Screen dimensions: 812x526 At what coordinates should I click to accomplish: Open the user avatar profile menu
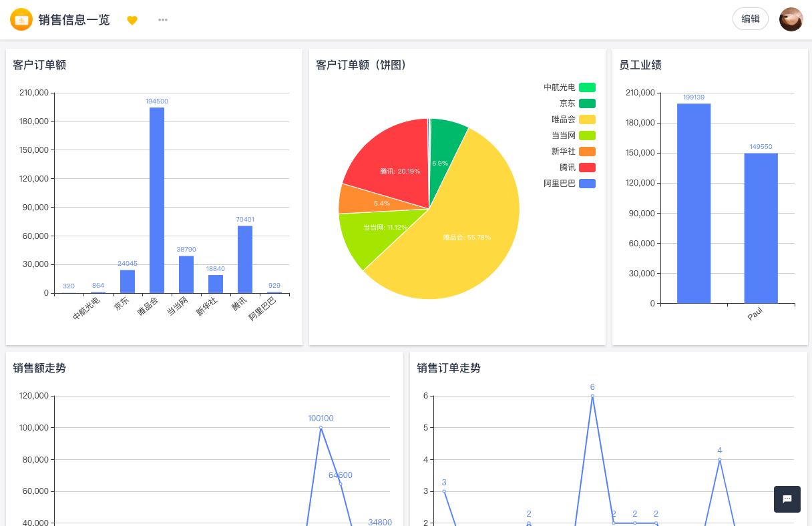click(x=791, y=19)
